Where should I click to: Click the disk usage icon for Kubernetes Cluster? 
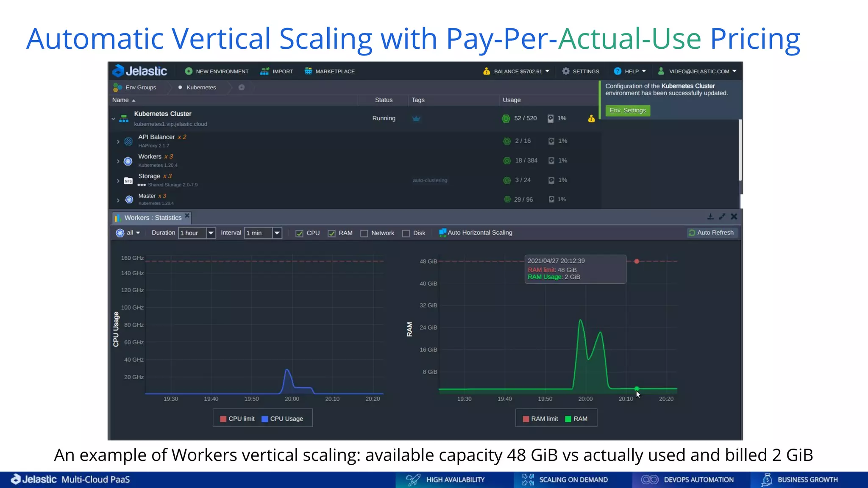pos(551,119)
